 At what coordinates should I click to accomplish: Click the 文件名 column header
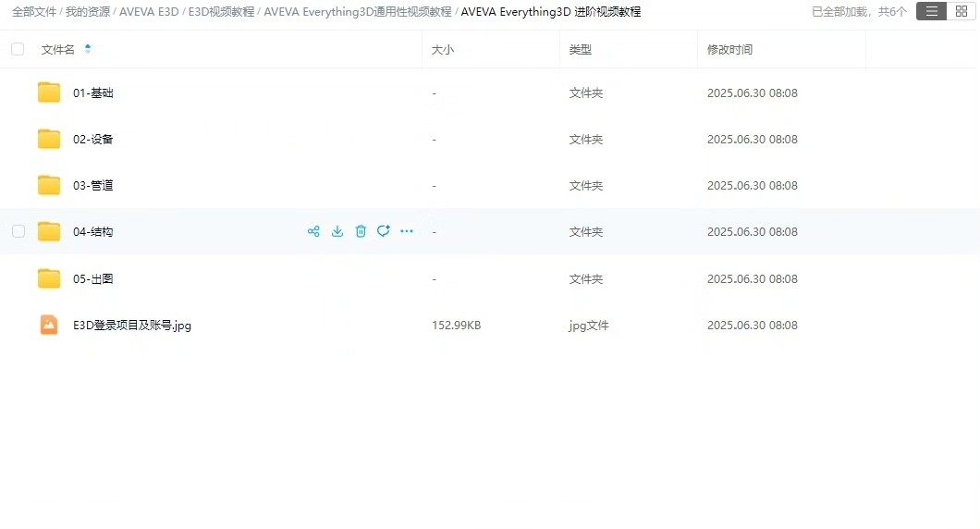coord(57,49)
